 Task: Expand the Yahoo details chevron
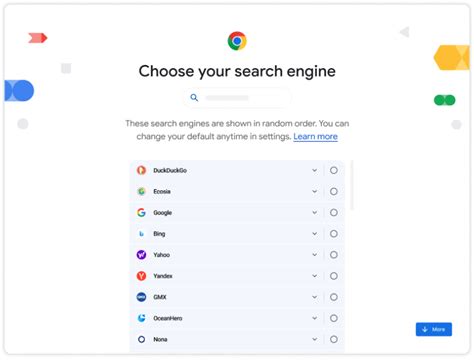pos(314,255)
